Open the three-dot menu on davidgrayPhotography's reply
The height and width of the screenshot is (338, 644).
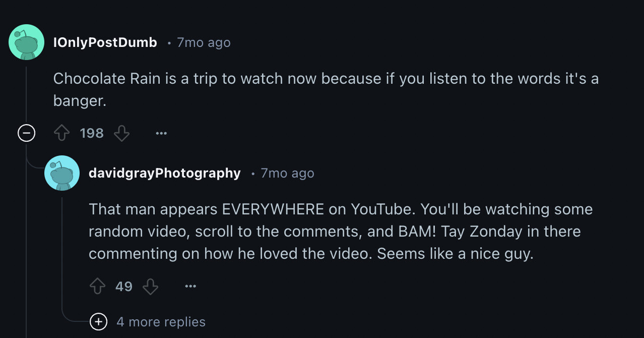click(190, 287)
